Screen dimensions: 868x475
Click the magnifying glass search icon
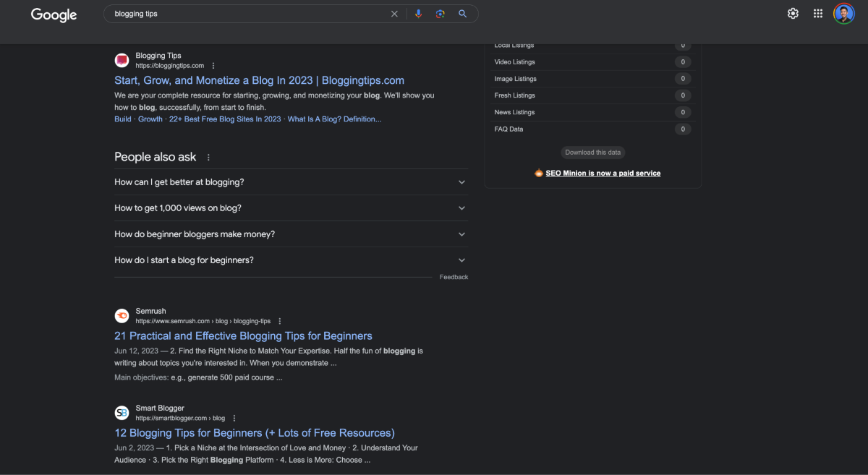click(x=463, y=14)
